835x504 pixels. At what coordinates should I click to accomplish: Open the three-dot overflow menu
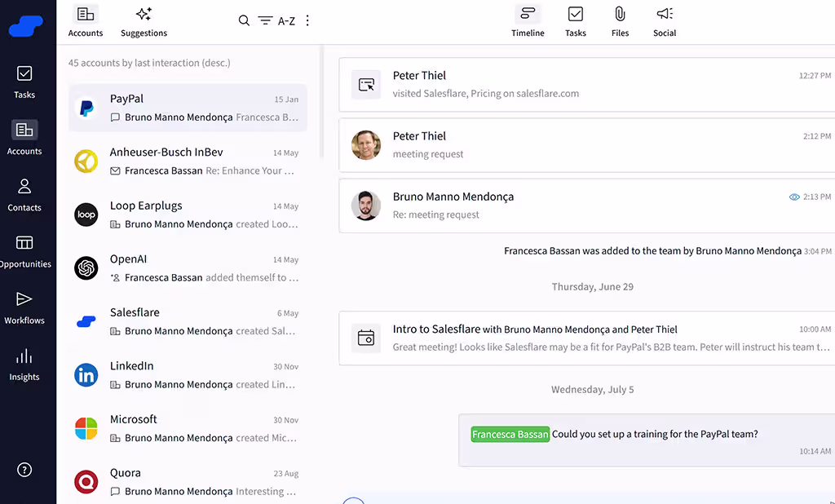307,20
